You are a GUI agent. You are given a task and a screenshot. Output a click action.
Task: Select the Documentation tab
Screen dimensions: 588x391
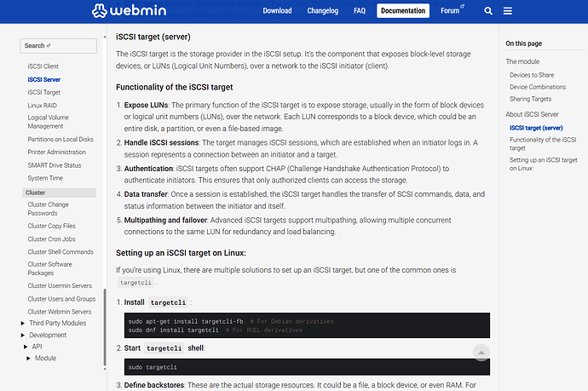pos(403,12)
